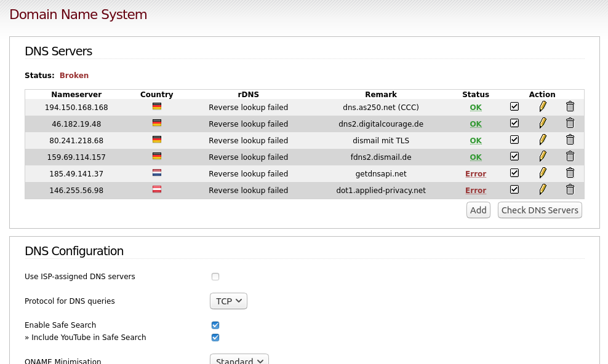Disable the 159.69.114.157 nameserver checkbox

514,156
